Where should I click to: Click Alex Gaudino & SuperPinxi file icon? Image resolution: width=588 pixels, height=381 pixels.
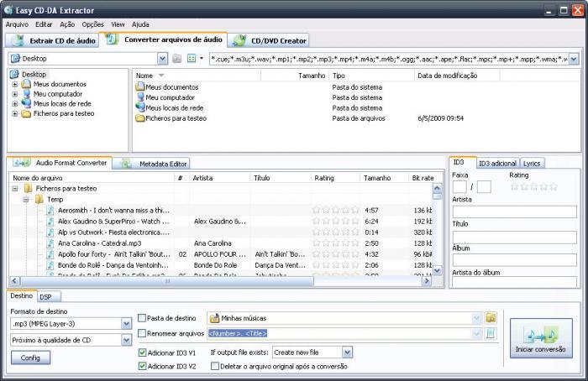50,221
